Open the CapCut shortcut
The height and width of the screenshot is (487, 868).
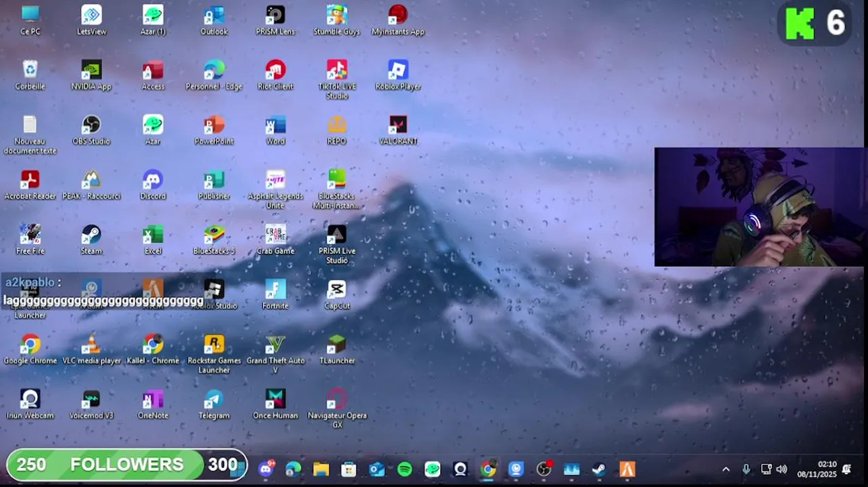pos(337,294)
